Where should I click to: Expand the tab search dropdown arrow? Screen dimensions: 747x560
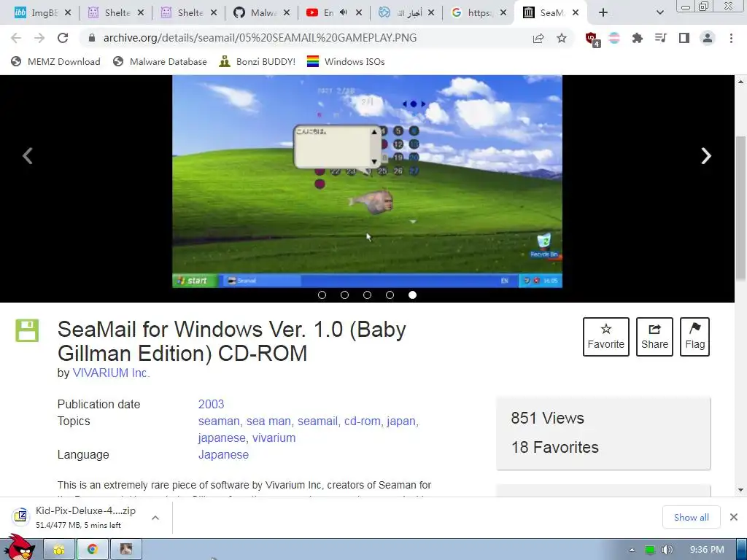[659, 13]
